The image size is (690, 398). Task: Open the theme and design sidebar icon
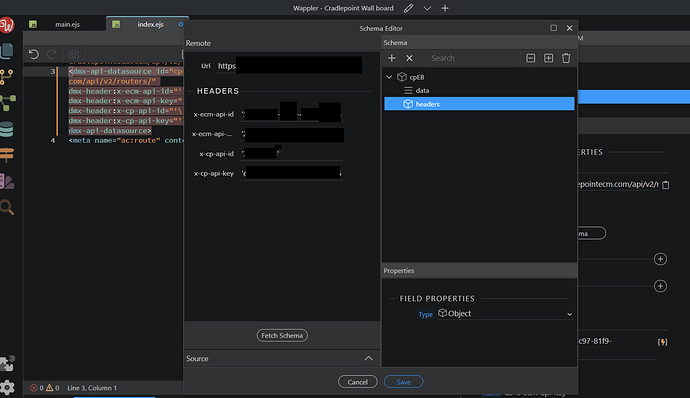7,181
